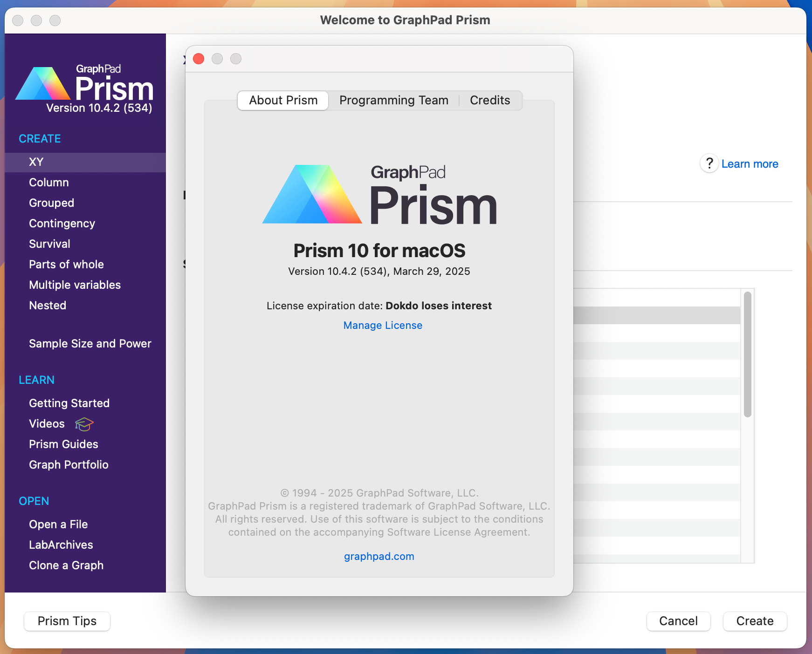Click the GraphPad Prism logo in the sidebar
The image size is (812, 654).
pos(85,85)
